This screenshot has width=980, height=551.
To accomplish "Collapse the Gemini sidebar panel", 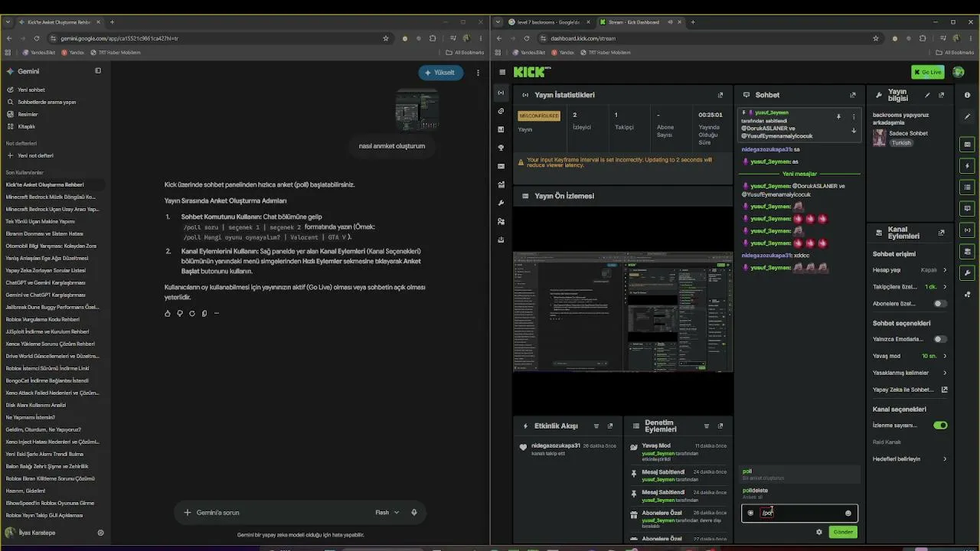I will [98, 71].
